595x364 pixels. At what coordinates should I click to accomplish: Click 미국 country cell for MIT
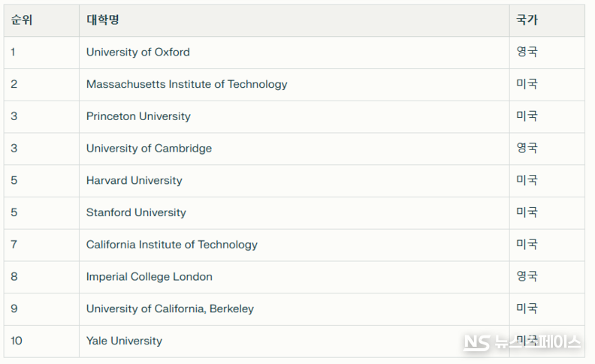click(527, 84)
